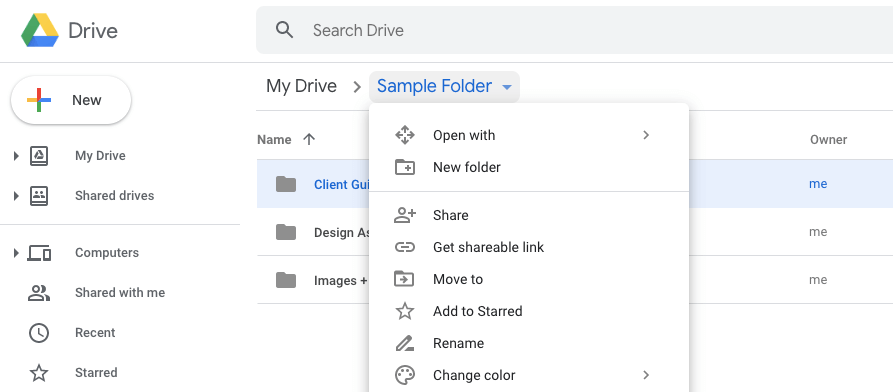Go to My Drive breadcrumb
893x392 pixels.
click(x=301, y=86)
